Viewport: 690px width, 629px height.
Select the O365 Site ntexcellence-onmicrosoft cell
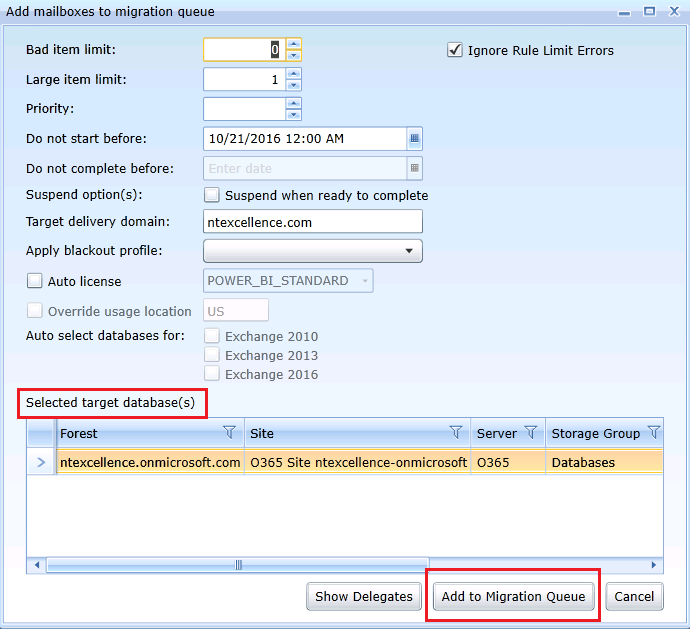coord(358,462)
